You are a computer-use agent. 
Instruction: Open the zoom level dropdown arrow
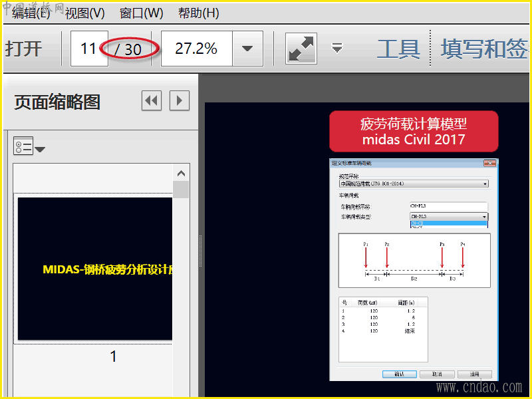pos(247,49)
